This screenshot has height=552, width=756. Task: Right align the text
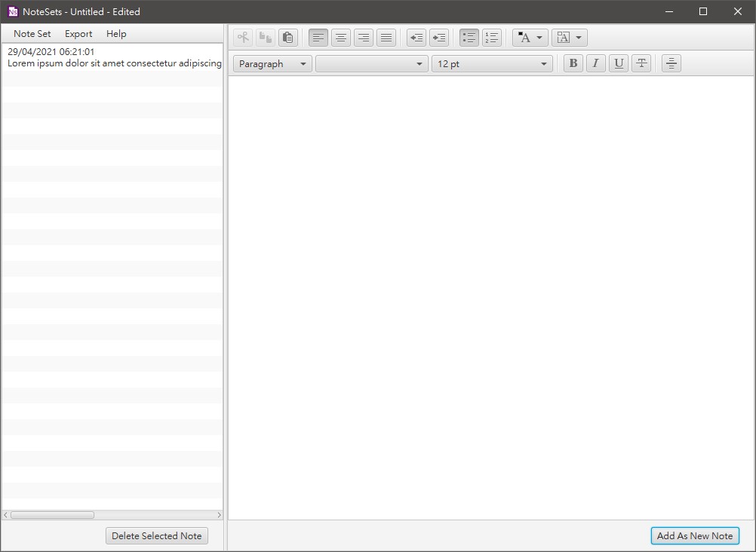(364, 38)
